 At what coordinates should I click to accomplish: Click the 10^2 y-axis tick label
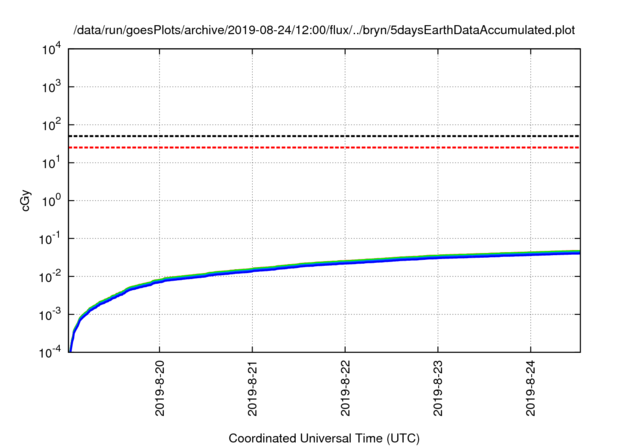(x=51, y=125)
